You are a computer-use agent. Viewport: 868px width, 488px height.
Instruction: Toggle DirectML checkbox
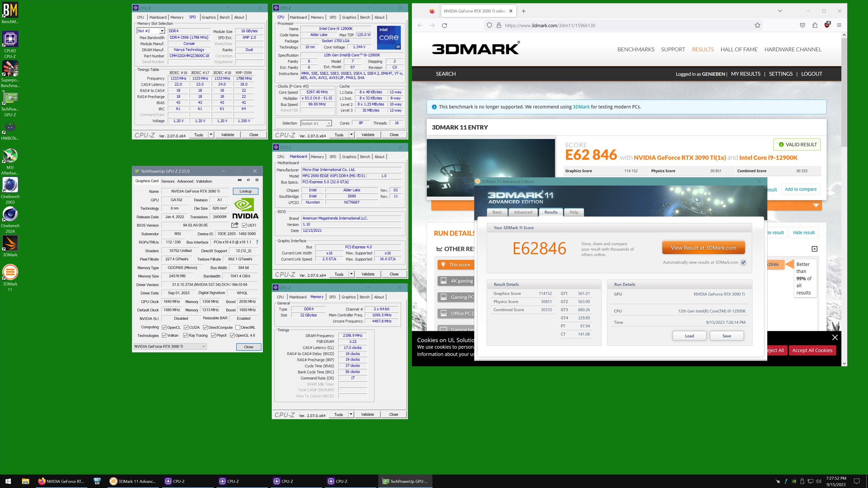238,327
